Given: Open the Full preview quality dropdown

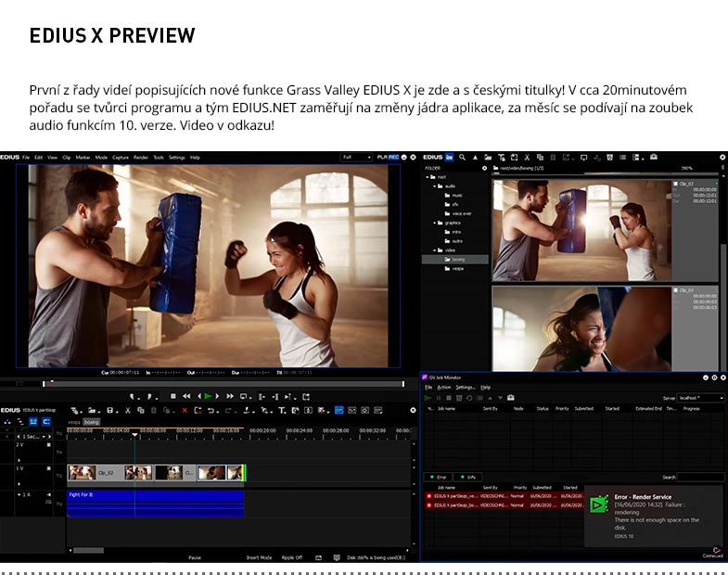Looking at the screenshot, I should [356, 158].
